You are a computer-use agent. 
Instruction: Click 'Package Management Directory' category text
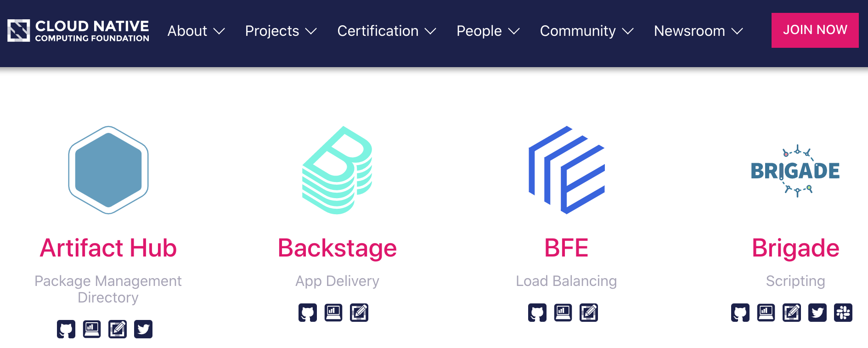click(108, 289)
